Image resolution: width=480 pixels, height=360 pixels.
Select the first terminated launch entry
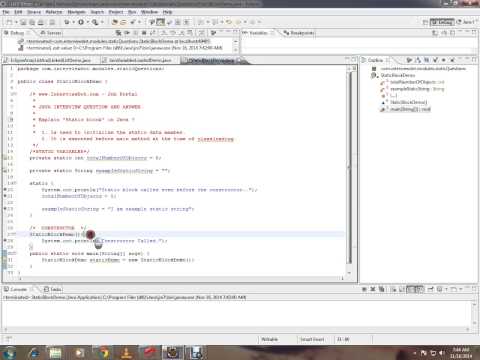pyautogui.click(x=114, y=41)
